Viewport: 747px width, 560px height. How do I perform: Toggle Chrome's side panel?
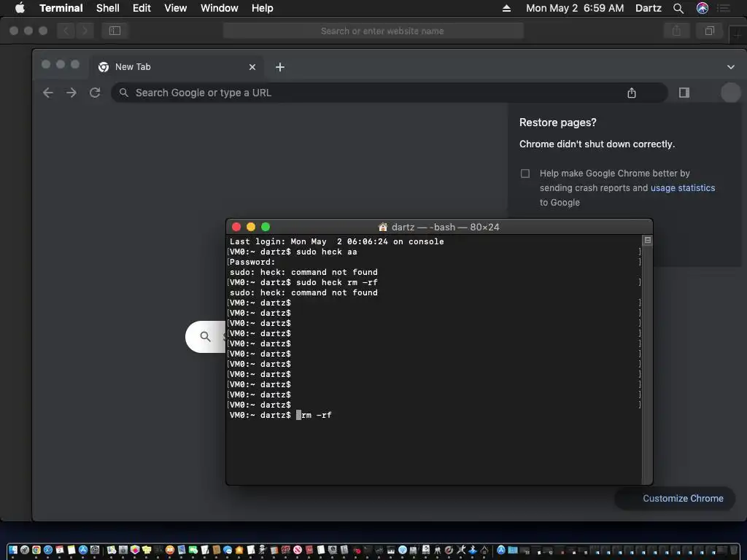684,93
